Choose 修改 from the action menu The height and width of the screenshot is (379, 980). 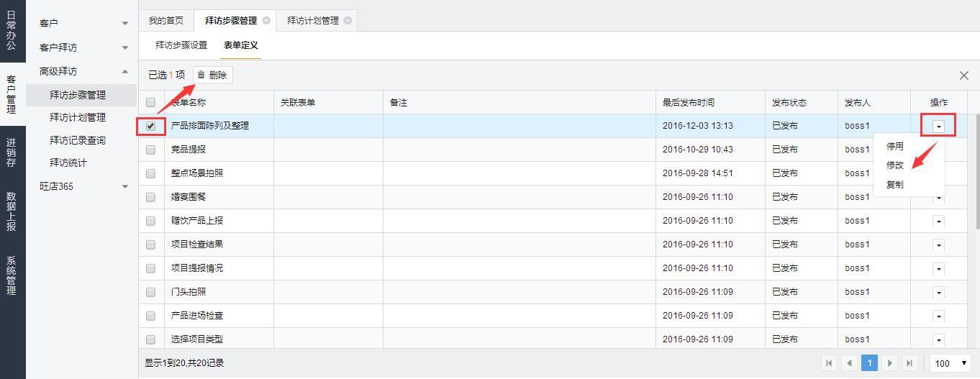point(895,165)
